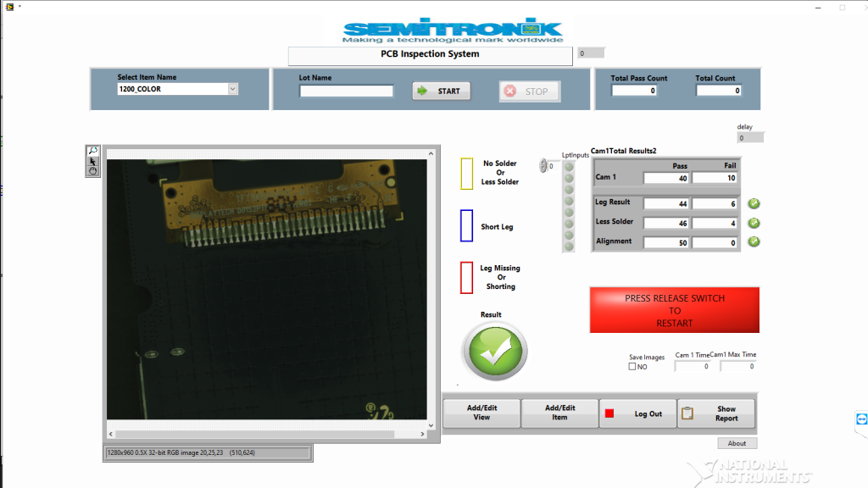This screenshot has height=488, width=868.
Task: Click the image viewer scroll-up arrow
Action: [432, 155]
